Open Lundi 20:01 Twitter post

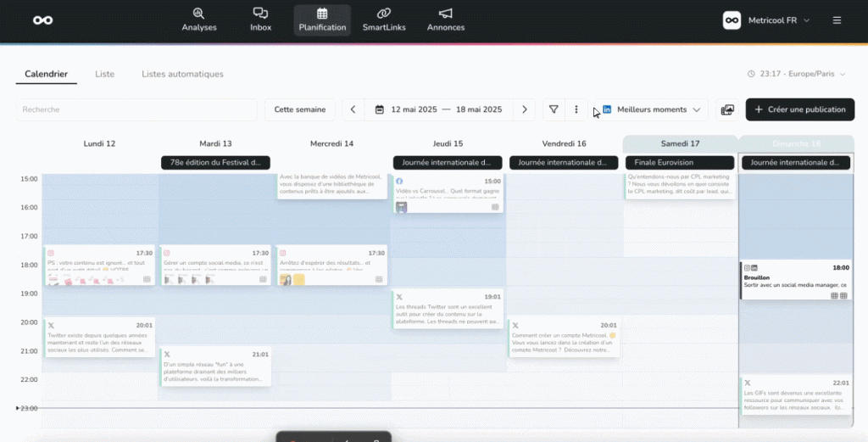point(100,338)
